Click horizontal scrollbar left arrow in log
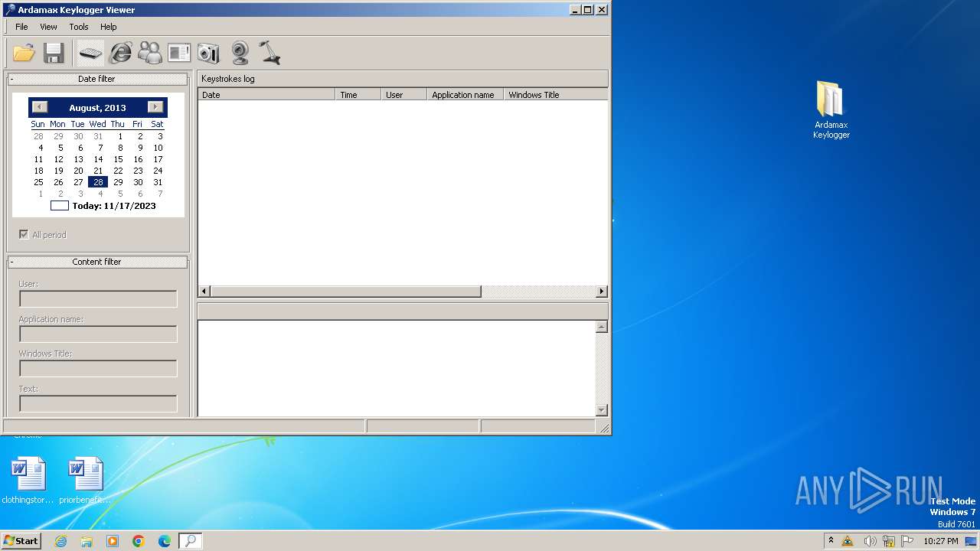980x551 pixels. [204, 292]
